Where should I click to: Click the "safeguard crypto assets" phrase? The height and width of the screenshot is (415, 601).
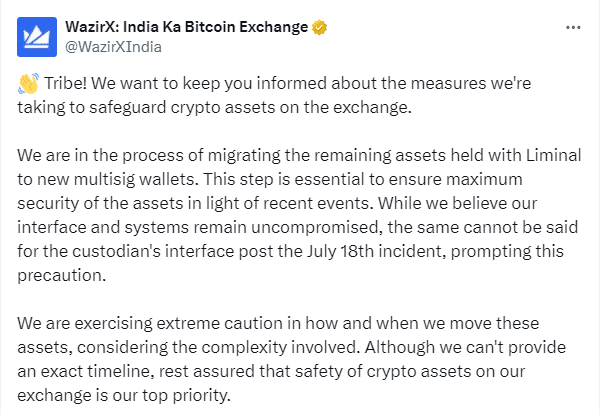coord(182,107)
